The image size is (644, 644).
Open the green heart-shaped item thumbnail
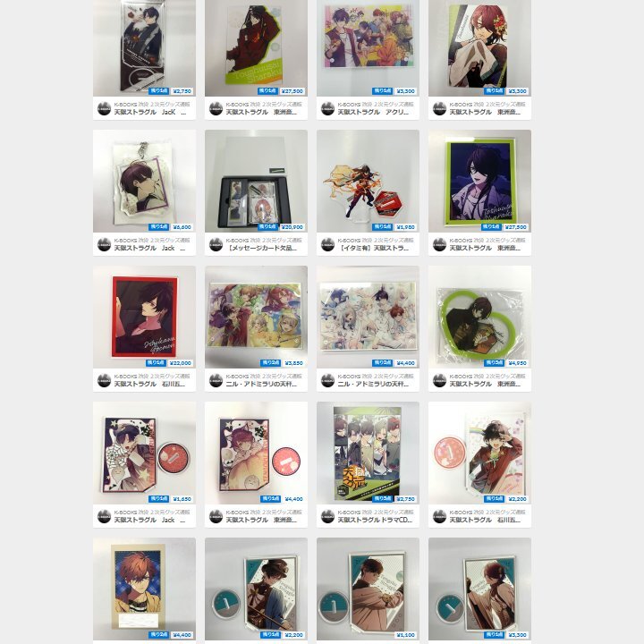[x=479, y=317]
